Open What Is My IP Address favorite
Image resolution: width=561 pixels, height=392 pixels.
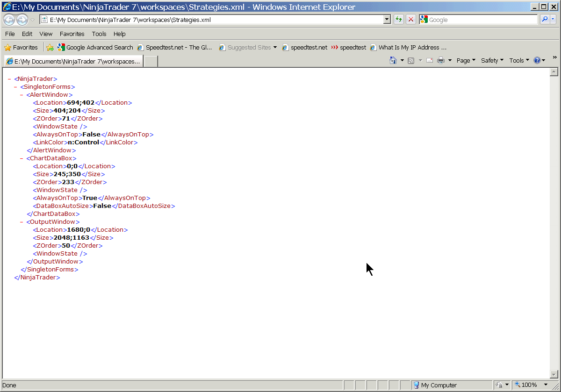coord(408,47)
